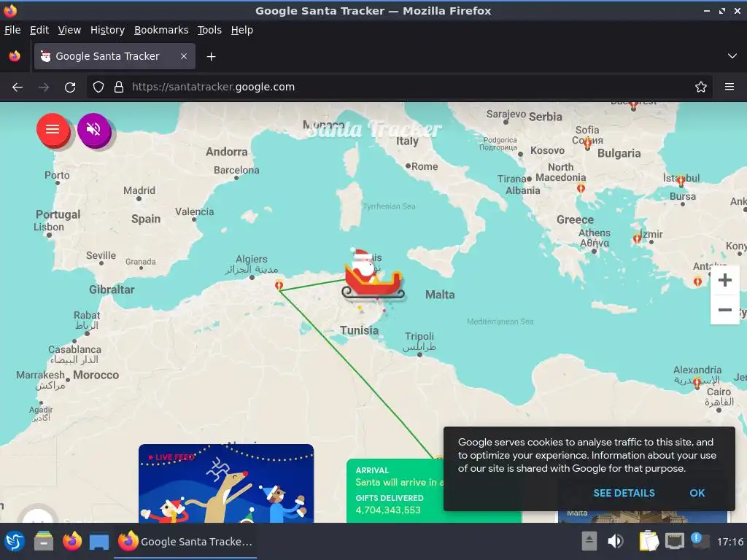Go back with the browser back arrow

[18, 87]
